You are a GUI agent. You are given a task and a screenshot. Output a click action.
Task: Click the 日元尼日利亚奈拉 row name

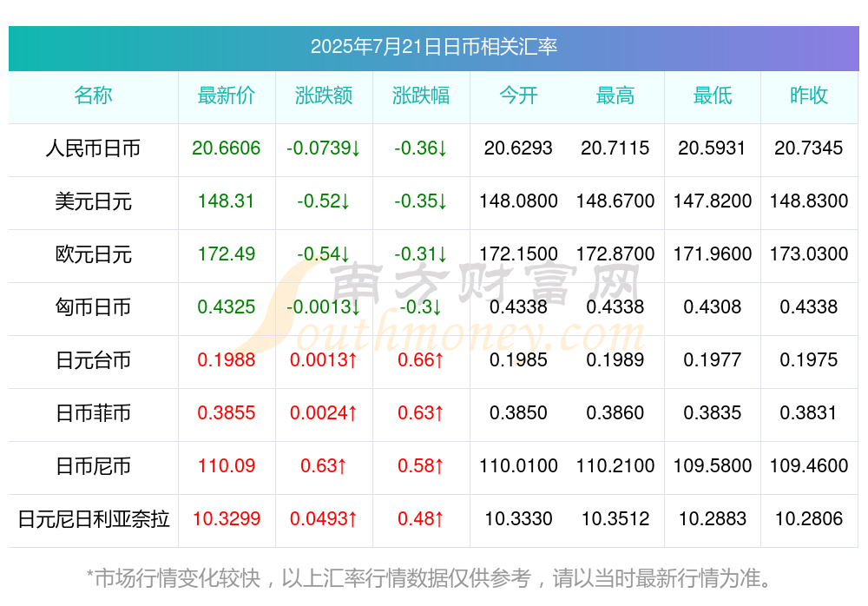click(93, 519)
